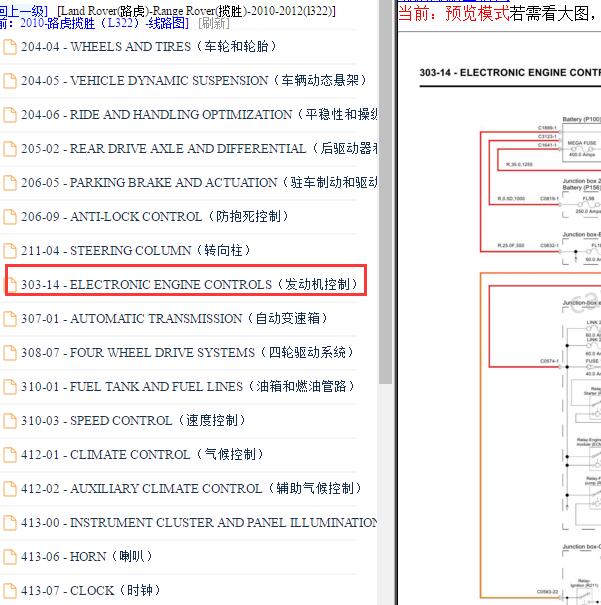Click document icon beside 308-07 Four Wheel Drive
The width and height of the screenshot is (601, 605).
click(10, 353)
